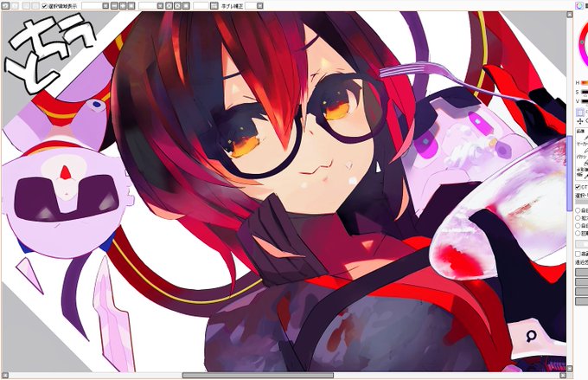588x380 pixels.
Task: Click the horizontal scrollbar right arrow
Action: tap(563, 375)
